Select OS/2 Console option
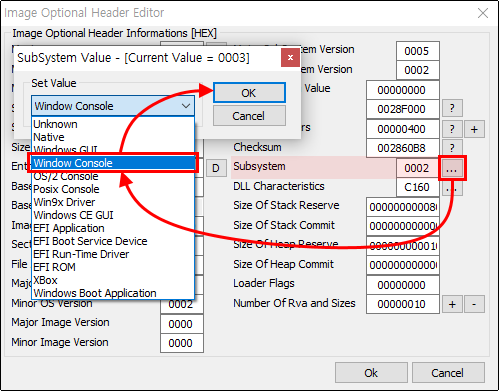 pyautogui.click(x=113, y=176)
